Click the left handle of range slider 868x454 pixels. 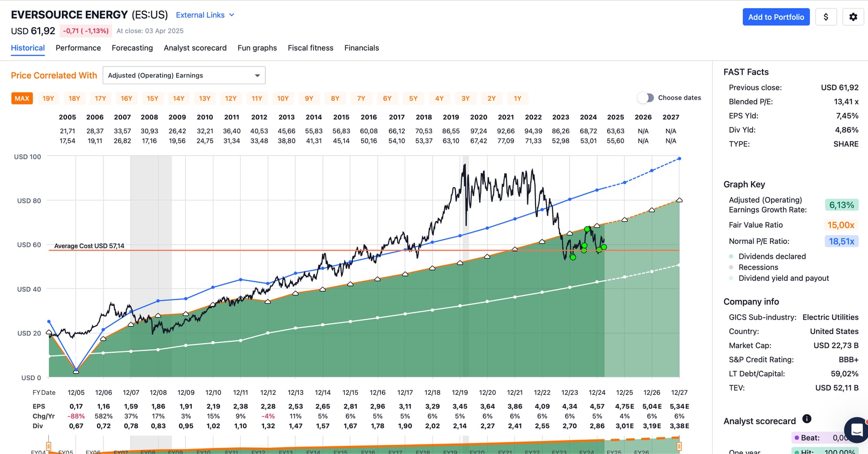click(48, 446)
